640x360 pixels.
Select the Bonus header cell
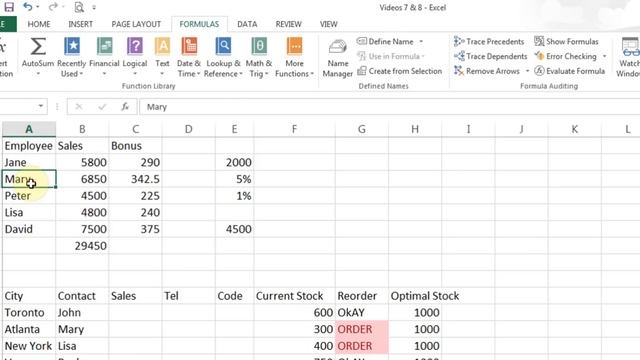pyautogui.click(x=135, y=146)
